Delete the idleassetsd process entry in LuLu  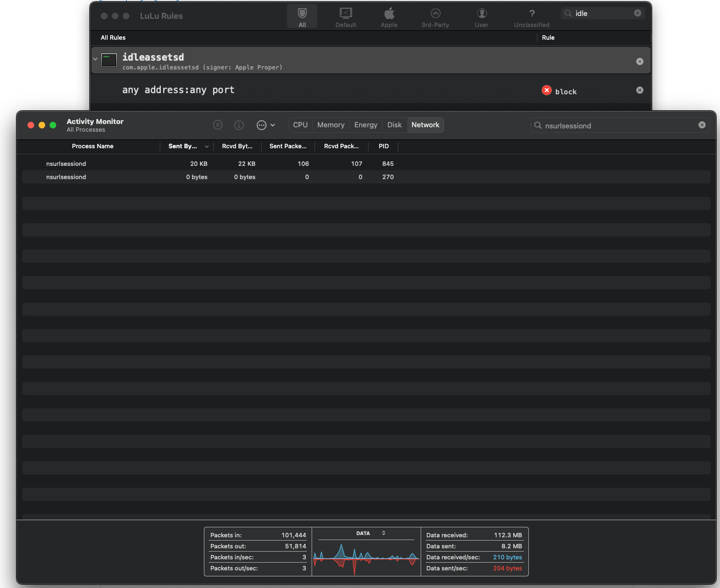(640, 61)
